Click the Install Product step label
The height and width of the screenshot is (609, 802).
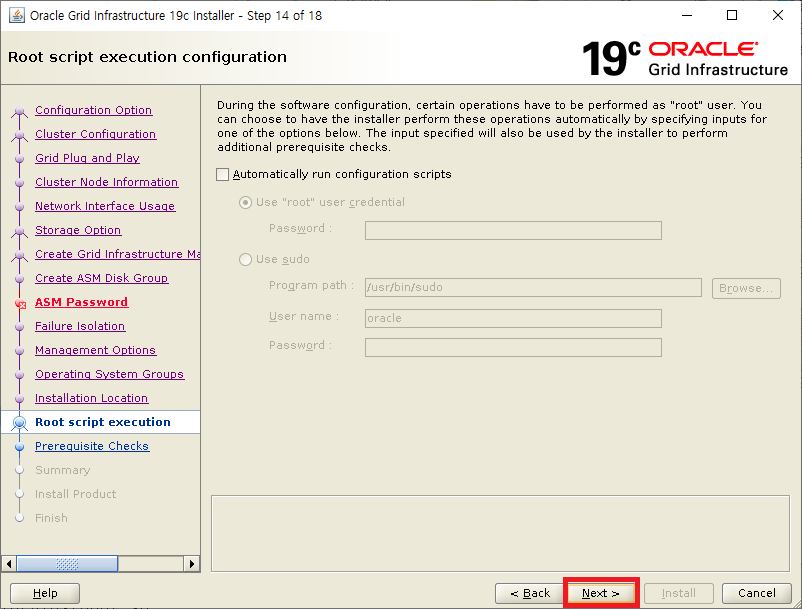[x=76, y=494]
